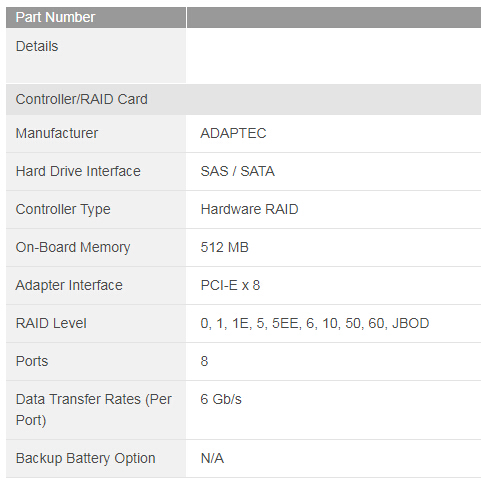The height and width of the screenshot is (487, 481).
Task: Select the 512 MB value
Action: (x=225, y=247)
